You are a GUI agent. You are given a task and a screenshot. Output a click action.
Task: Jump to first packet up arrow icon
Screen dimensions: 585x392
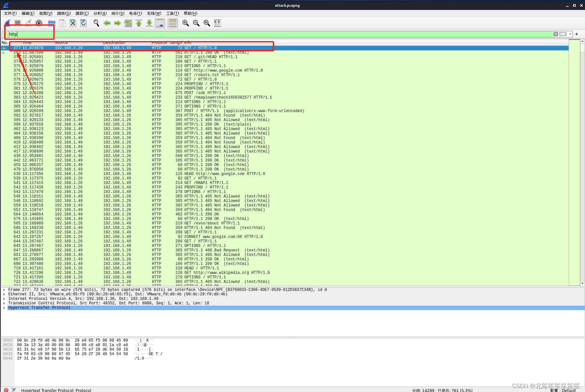139,23
